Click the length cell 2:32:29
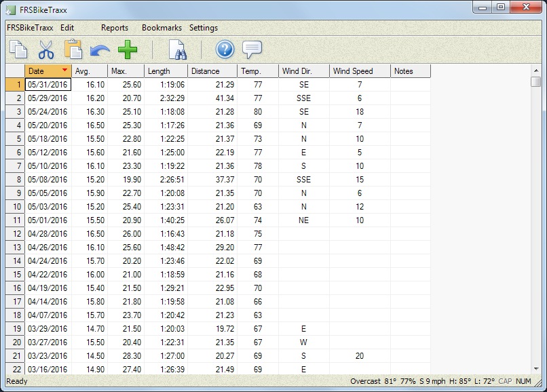The image size is (547, 392). [166, 98]
